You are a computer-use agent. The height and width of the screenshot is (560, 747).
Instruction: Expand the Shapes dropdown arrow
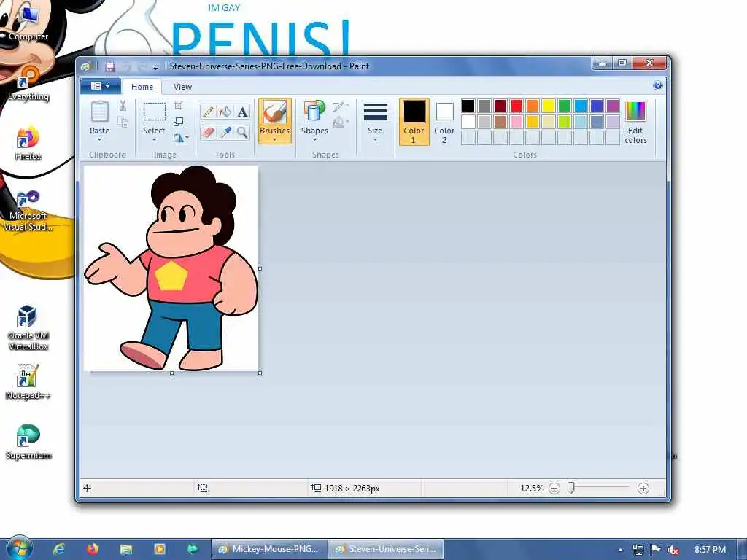(x=314, y=140)
